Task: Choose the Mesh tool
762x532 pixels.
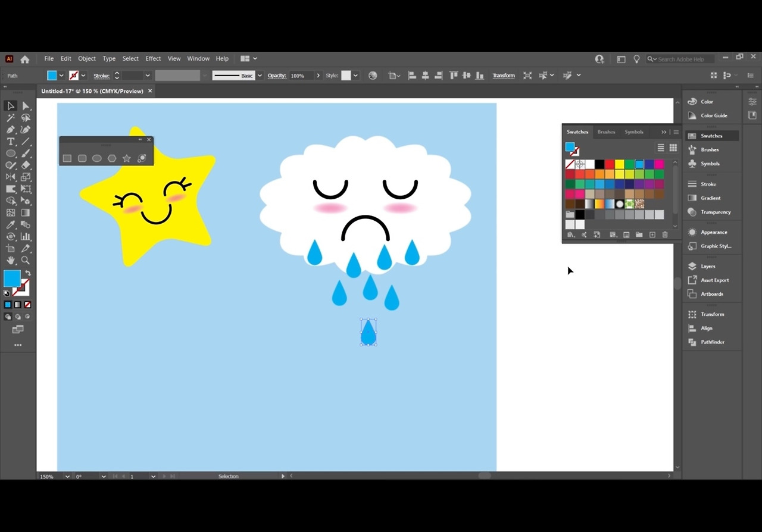Action: click(11, 212)
